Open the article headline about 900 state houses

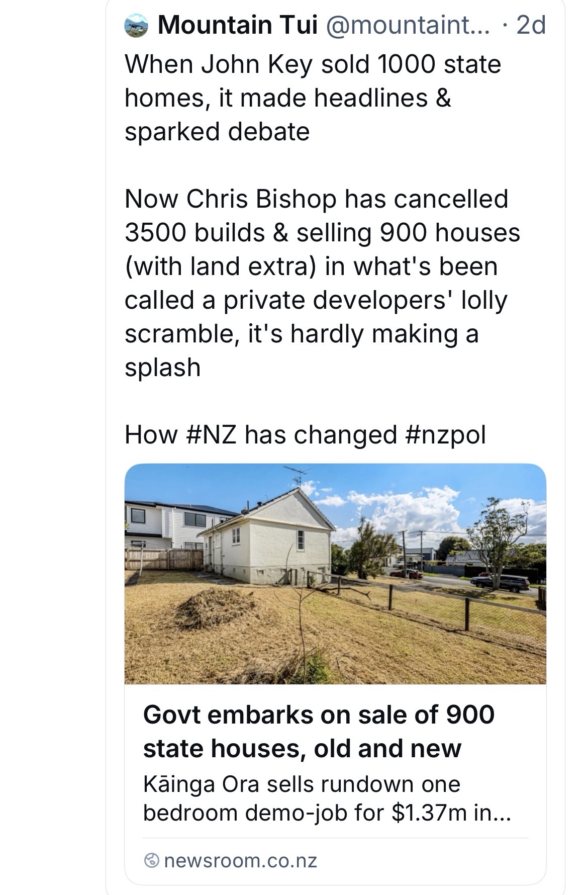[x=319, y=731]
